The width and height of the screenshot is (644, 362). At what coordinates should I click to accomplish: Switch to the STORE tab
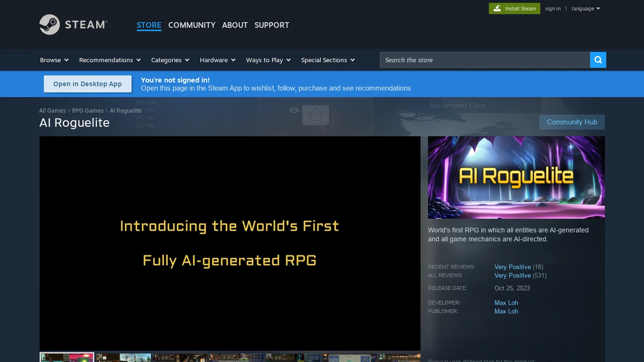click(149, 25)
